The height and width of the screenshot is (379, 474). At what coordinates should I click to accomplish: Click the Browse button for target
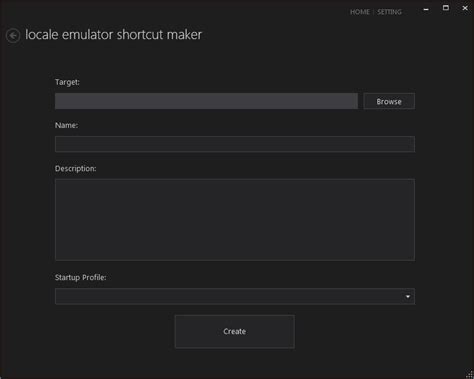389,101
